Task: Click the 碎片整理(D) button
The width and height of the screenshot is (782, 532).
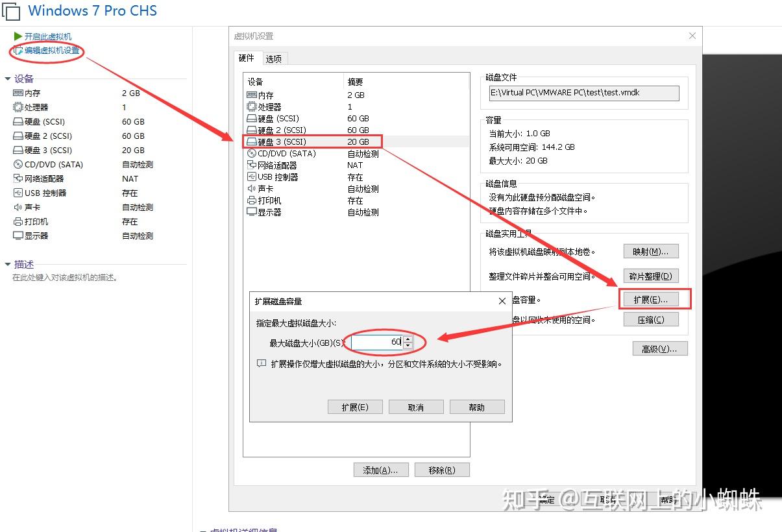Action: 651,275
